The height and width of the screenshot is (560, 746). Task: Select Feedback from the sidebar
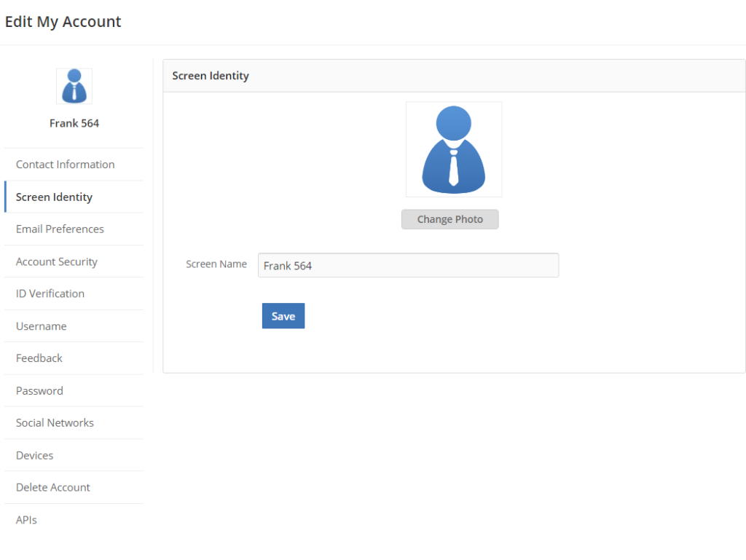[39, 358]
